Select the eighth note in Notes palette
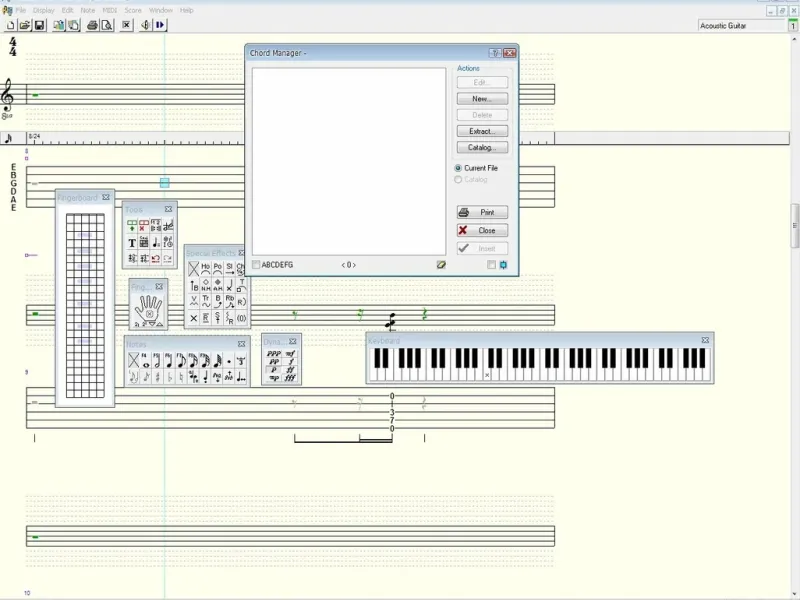This screenshot has height=600, width=800. [x=181, y=361]
